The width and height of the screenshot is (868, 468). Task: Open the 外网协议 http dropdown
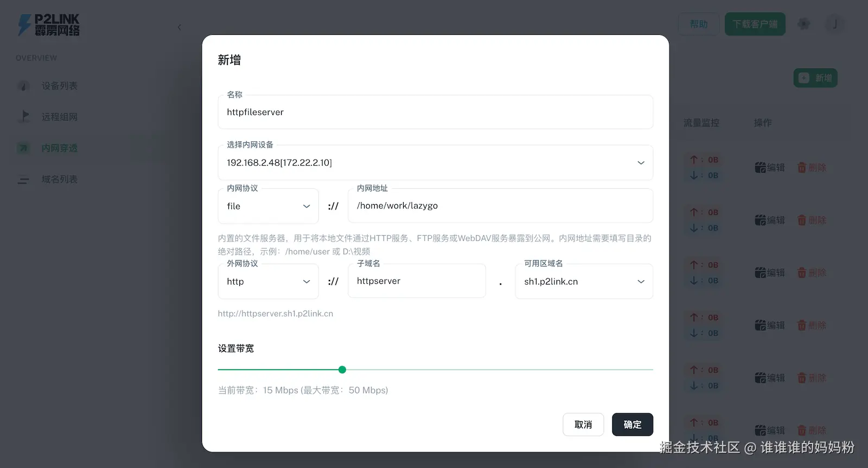tap(268, 281)
